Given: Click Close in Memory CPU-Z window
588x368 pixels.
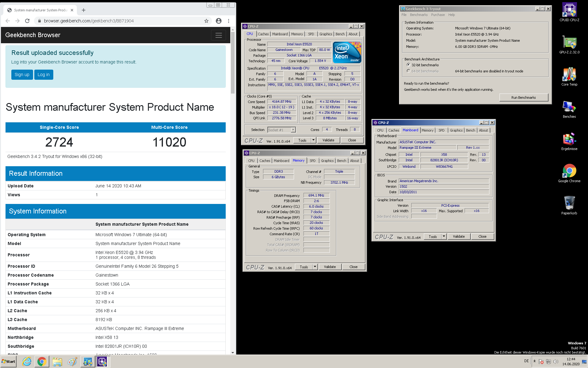Looking at the screenshot, I should tap(353, 267).
